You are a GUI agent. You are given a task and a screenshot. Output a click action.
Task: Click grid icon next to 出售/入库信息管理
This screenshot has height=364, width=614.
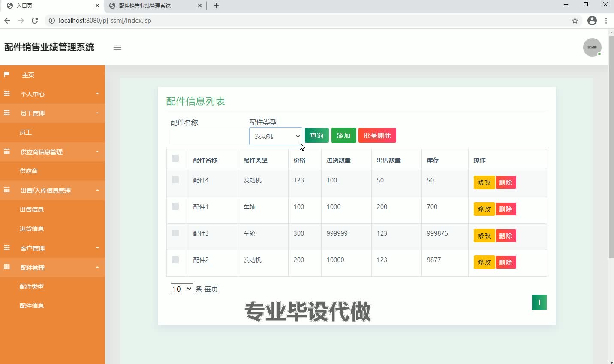[x=7, y=190]
